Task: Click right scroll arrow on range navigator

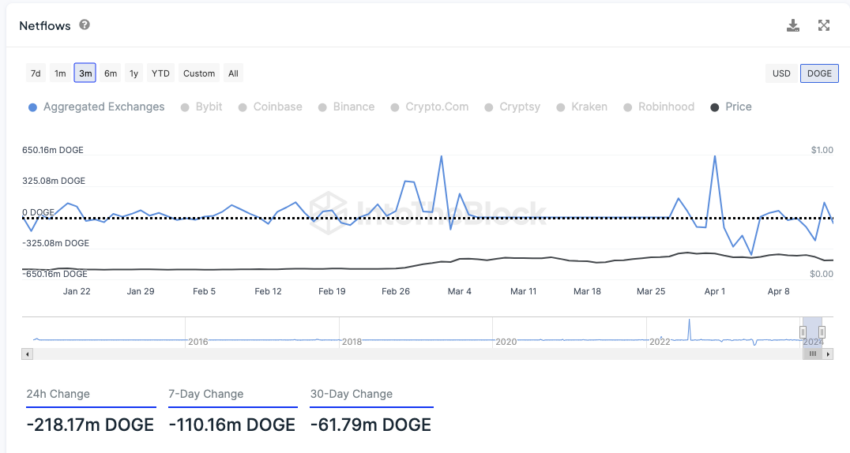Action: pyautogui.click(x=827, y=353)
